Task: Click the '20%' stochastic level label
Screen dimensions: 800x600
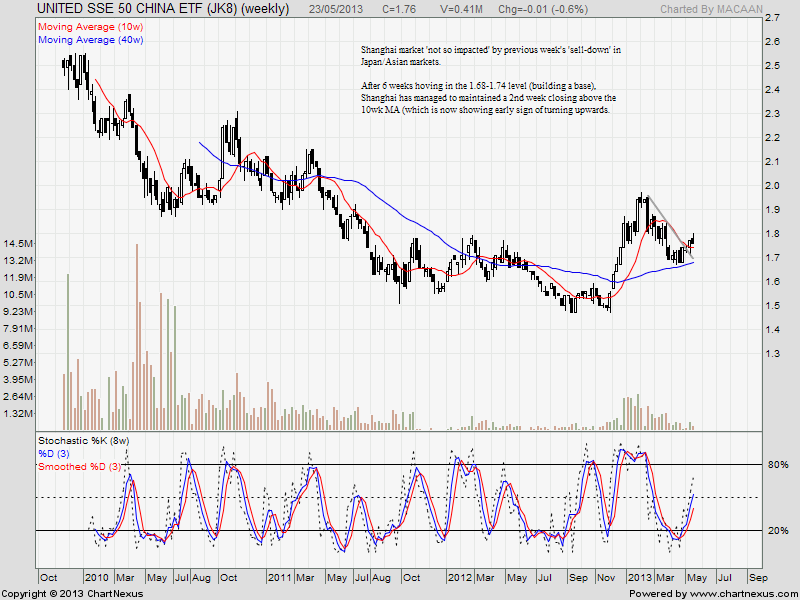Action: click(778, 531)
